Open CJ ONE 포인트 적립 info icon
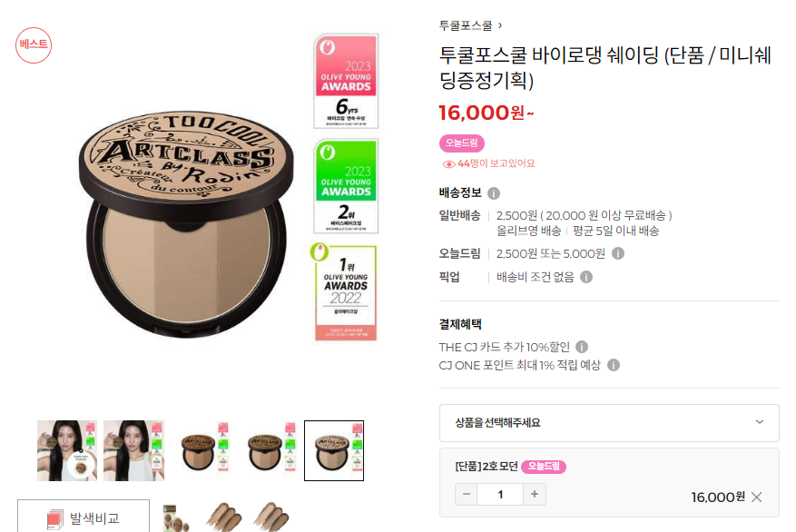Viewport: 796px width, 532px height. click(x=614, y=365)
